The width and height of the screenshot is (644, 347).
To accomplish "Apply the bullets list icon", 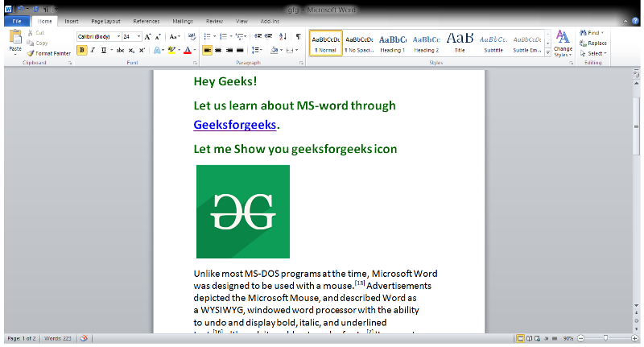I will click(x=207, y=36).
